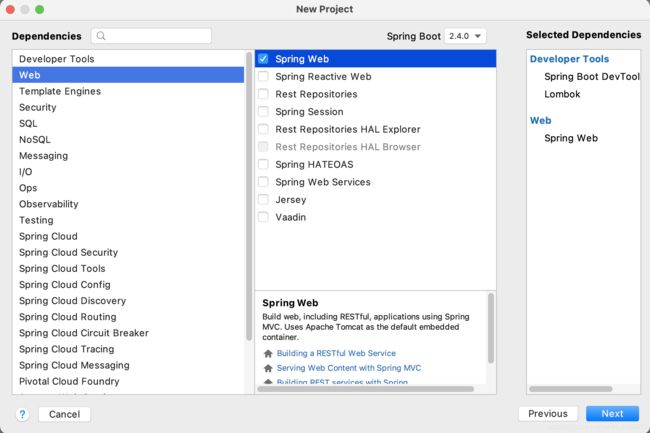Image resolution: width=650 pixels, height=433 pixels.
Task: Select the Spring Cloud Routing category
Action: [128, 317]
